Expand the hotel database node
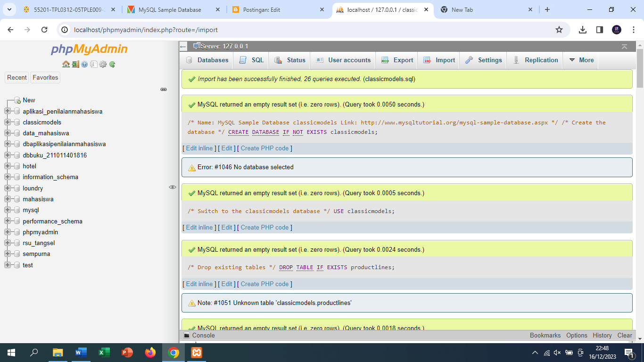644x362 pixels. [8, 166]
